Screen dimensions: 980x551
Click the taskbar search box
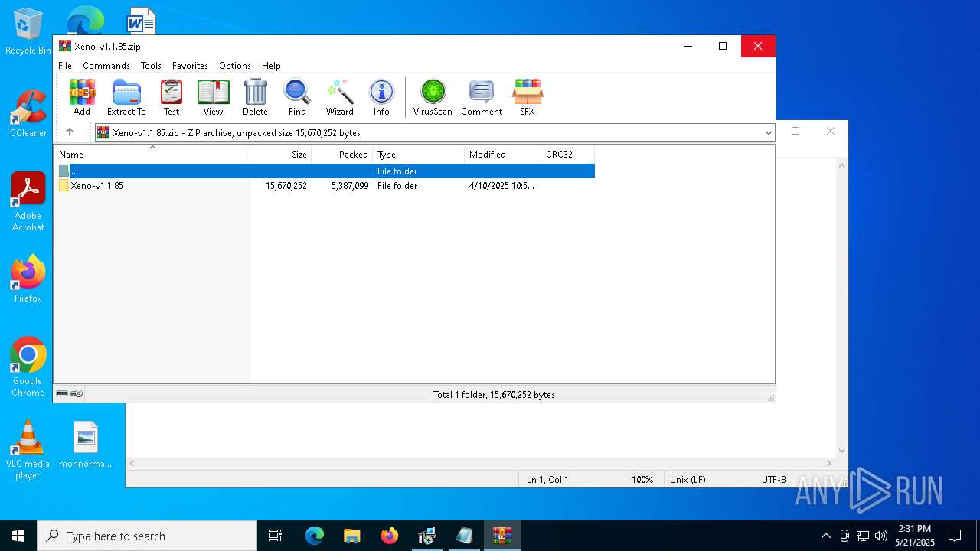point(147,536)
